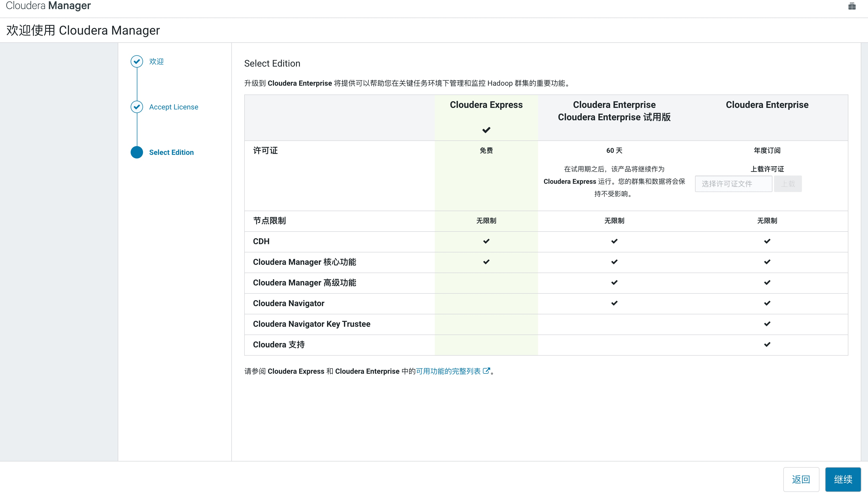The width and height of the screenshot is (868, 494).
Task: Click 核心功能 checkmark in Cloudera Enterprise column
Action: (x=767, y=262)
